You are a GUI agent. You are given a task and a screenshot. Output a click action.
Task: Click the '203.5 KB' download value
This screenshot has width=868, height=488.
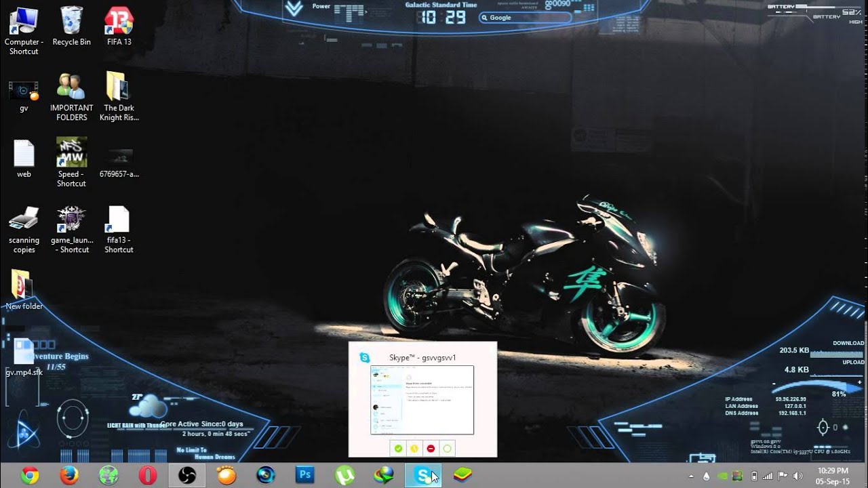[794, 350]
